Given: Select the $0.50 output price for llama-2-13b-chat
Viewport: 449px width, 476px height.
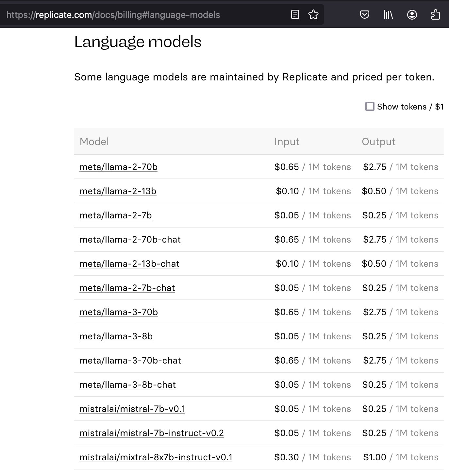Looking at the screenshot, I should 374,264.
